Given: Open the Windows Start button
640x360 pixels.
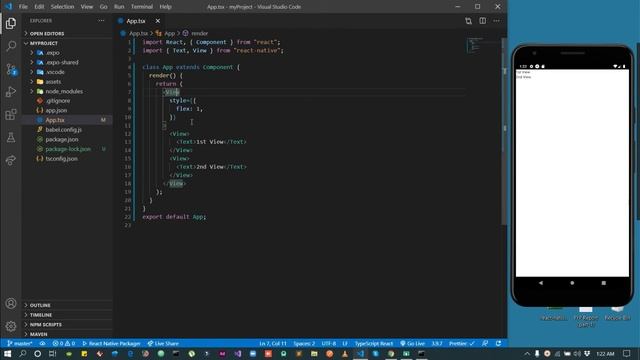Looking at the screenshot, I should [x=7, y=353].
